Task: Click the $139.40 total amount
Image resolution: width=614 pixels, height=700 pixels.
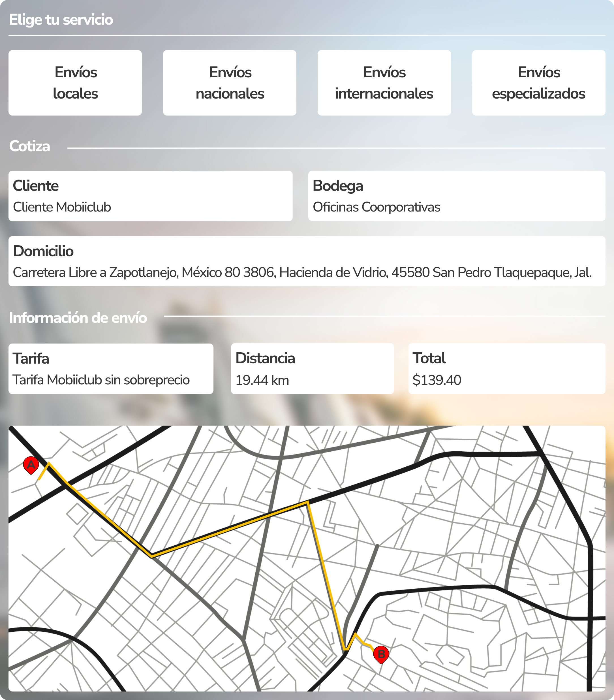Action: [x=437, y=380]
